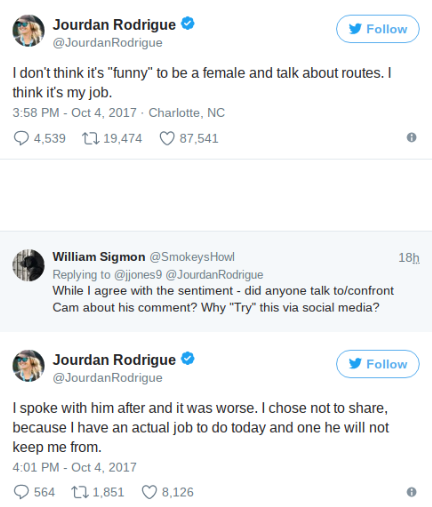Image resolution: width=432 pixels, height=507 pixels.
Task: Open the @jjones9 mention in the reply
Action: [x=138, y=275]
